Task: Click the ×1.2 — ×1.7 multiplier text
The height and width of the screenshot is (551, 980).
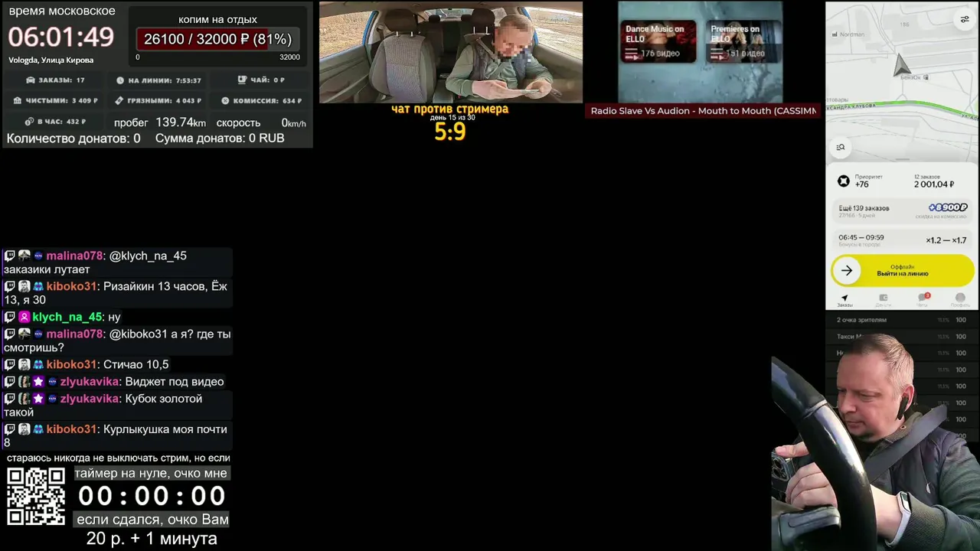Action: tap(946, 240)
